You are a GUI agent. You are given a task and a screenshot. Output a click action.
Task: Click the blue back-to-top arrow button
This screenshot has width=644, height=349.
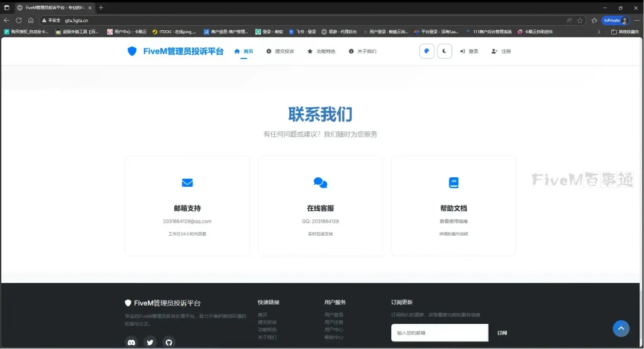coord(621,328)
